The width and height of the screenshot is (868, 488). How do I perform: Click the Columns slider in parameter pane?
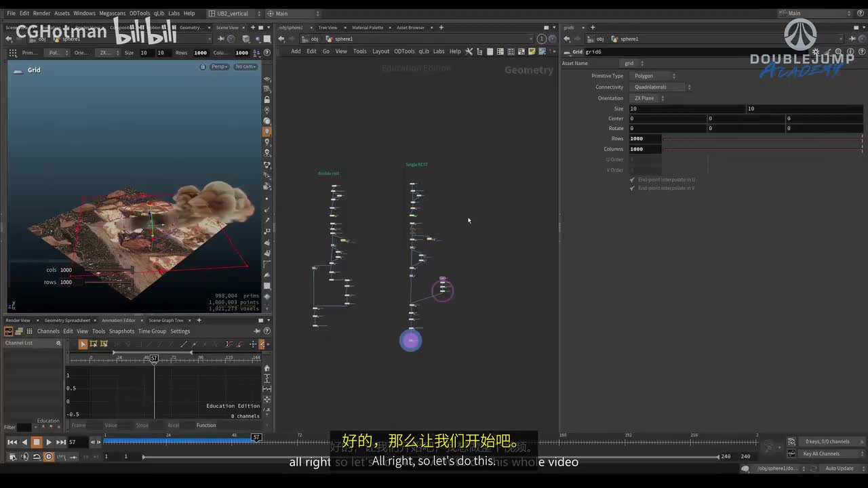pyautogui.click(x=763, y=149)
